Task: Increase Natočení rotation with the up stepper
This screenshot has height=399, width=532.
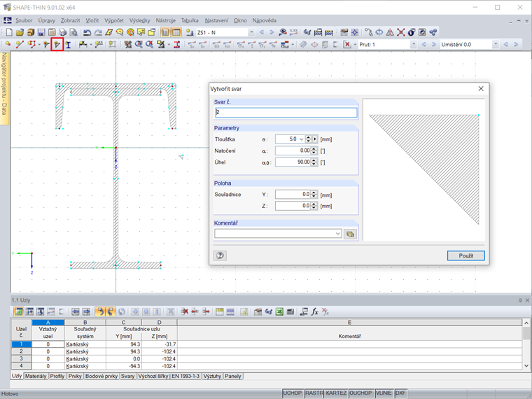Action: (x=314, y=149)
